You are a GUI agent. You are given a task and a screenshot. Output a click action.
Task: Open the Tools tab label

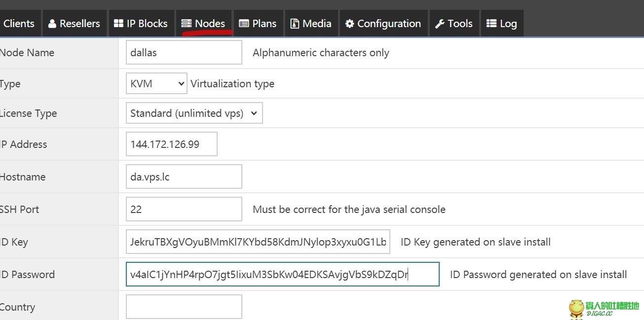[x=460, y=24]
